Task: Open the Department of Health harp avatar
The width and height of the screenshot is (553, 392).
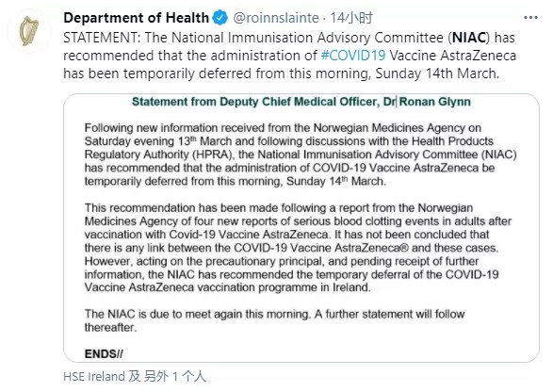Action: click(x=29, y=31)
